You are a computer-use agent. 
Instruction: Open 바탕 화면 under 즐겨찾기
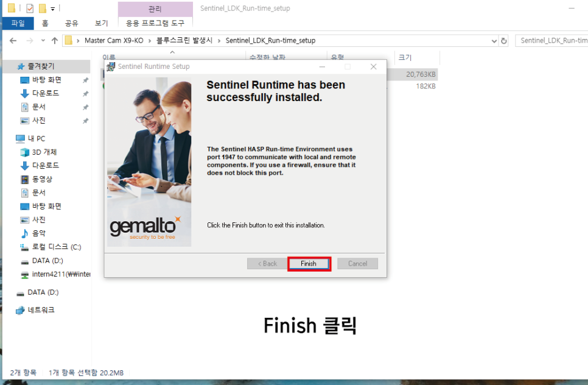click(x=47, y=80)
